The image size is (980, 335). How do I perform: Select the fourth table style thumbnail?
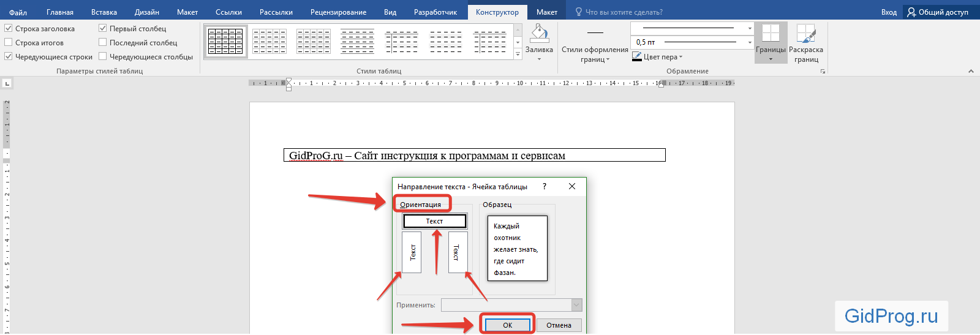pyautogui.click(x=358, y=42)
